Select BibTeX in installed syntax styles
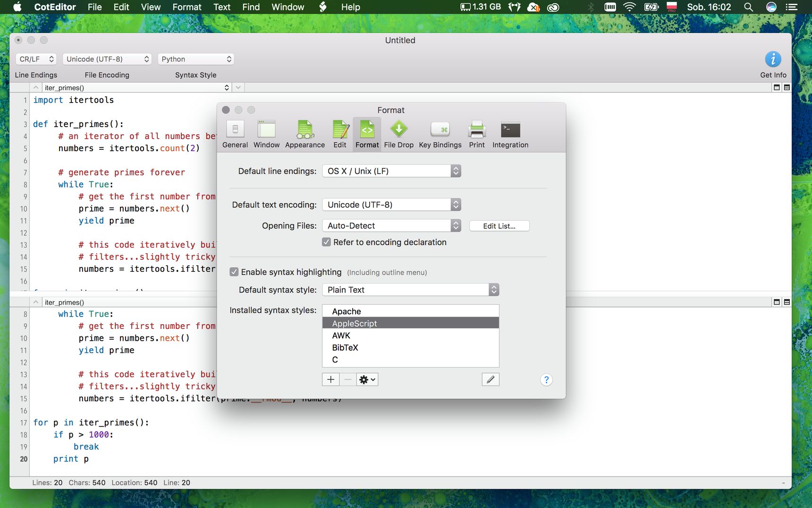This screenshot has height=508, width=812. (x=410, y=347)
